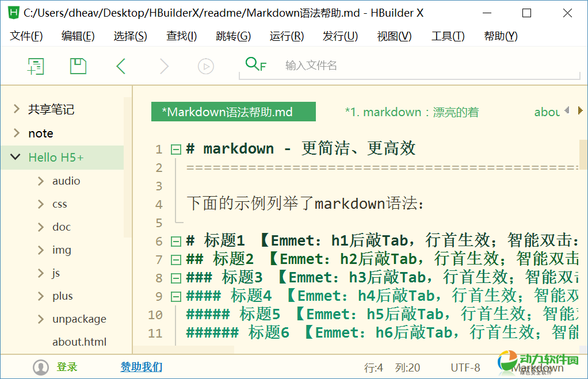Click the new file toolbar icon
Viewport: 588px width, 379px height.
(36, 66)
